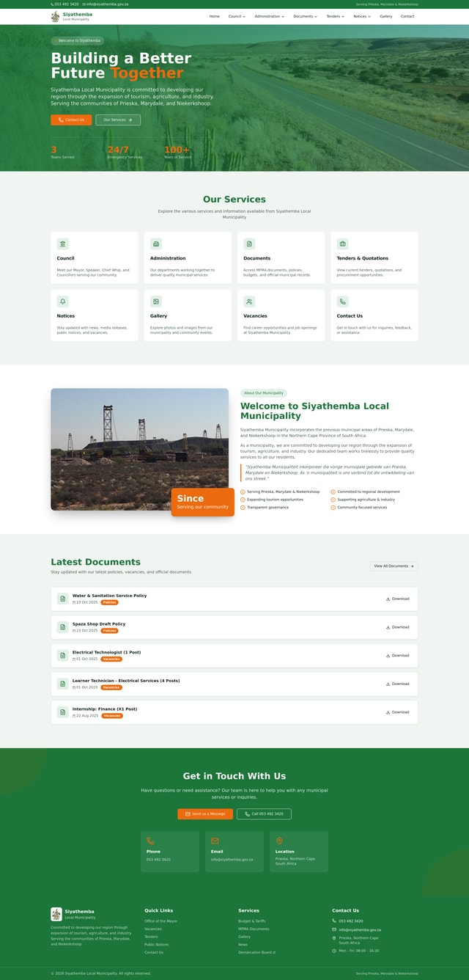The image size is (469, 980).
Task: Click the Vacancies people icon
Action: (x=250, y=301)
